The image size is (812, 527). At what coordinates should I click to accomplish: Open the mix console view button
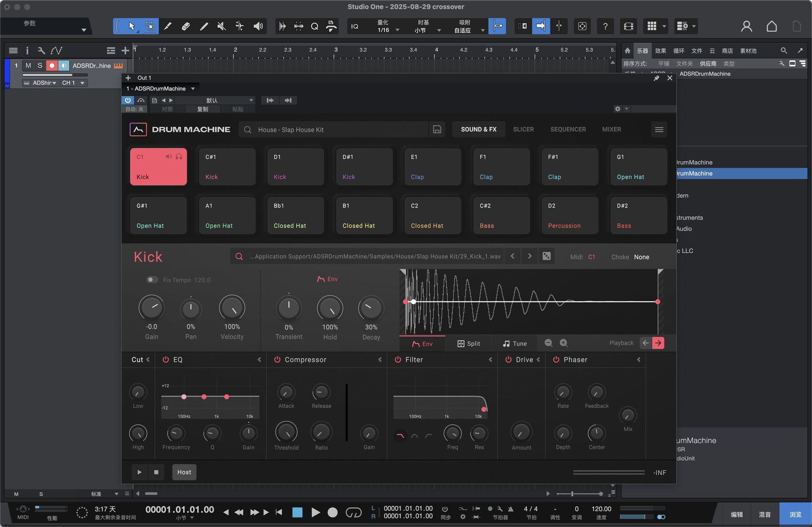pyautogui.click(x=765, y=514)
